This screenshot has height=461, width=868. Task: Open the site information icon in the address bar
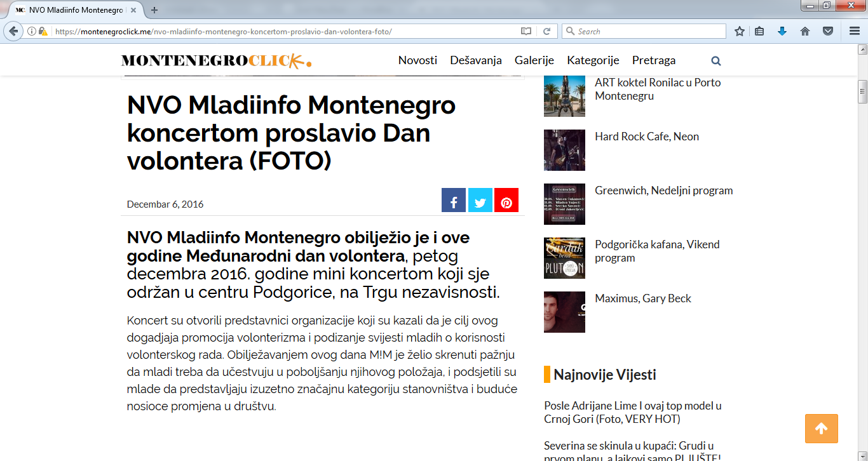[x=31, y=31]
